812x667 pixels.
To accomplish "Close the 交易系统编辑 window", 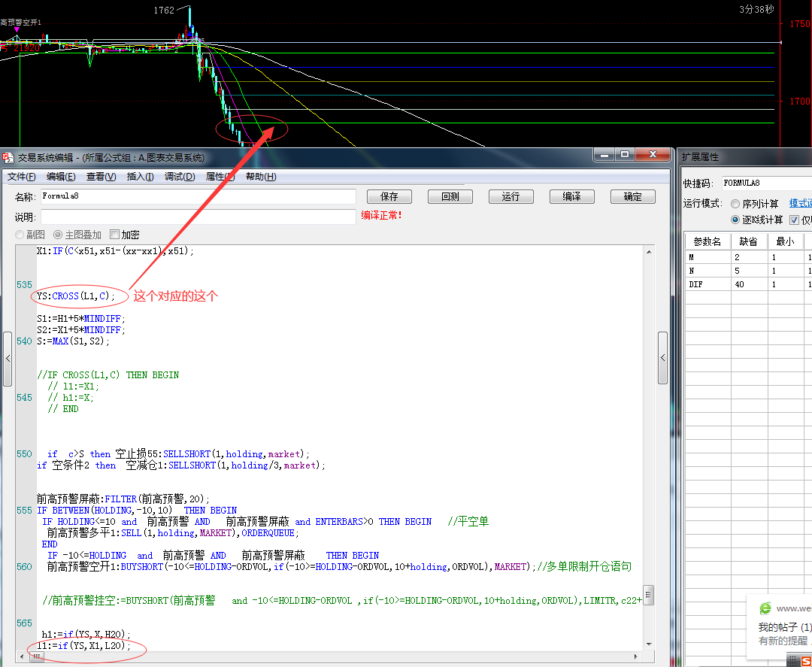I will coord(652,154).
